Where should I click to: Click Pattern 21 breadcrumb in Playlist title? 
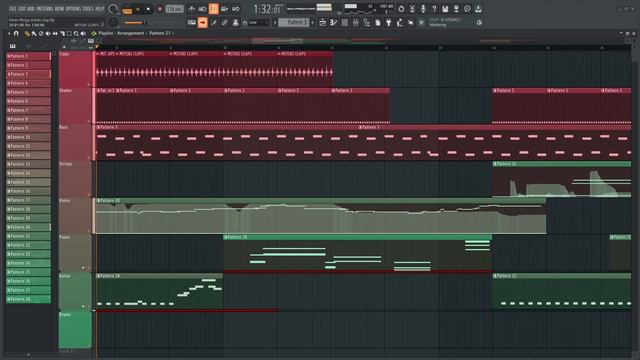click(160, 33)
